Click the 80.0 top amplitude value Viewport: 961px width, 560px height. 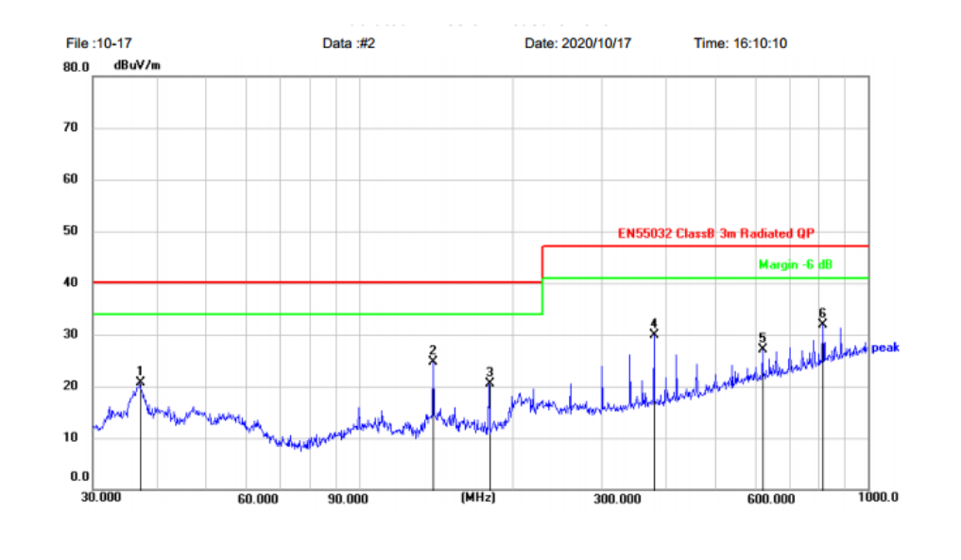click(x=77, y=68)
